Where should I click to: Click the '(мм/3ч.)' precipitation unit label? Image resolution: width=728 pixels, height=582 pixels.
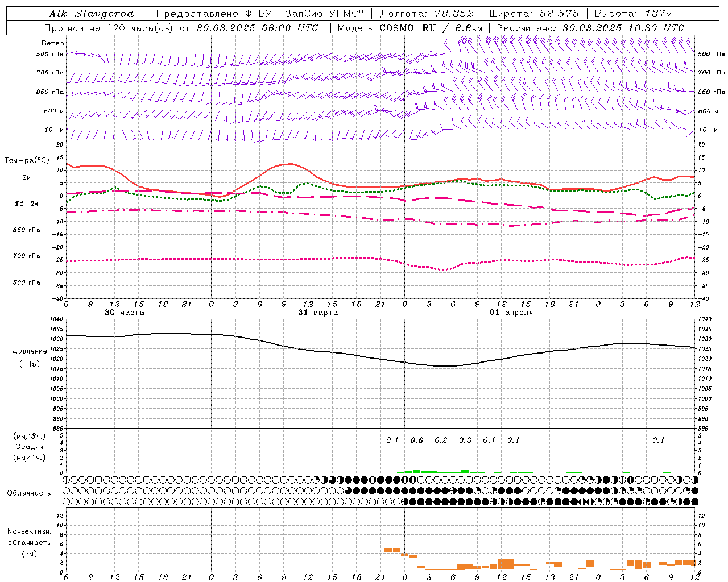(x=30, y=436)
